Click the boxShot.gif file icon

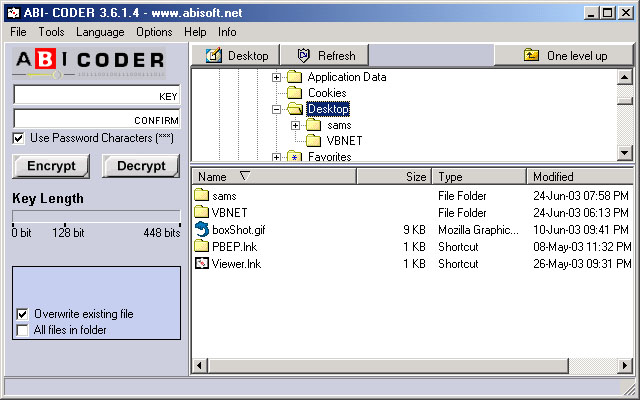202,229
